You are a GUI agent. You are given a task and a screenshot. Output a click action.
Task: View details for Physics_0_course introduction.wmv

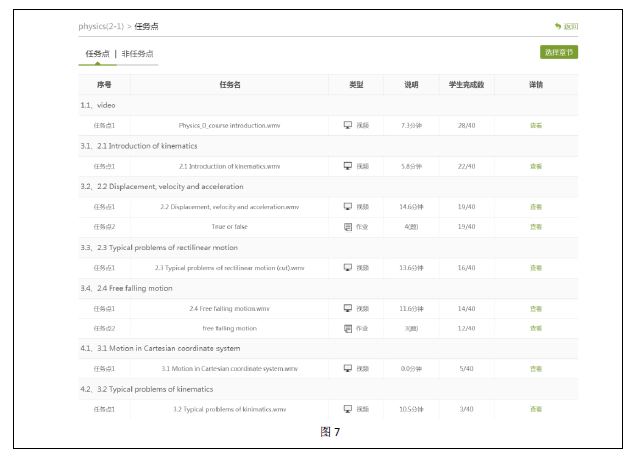click(x=536, y=125)
